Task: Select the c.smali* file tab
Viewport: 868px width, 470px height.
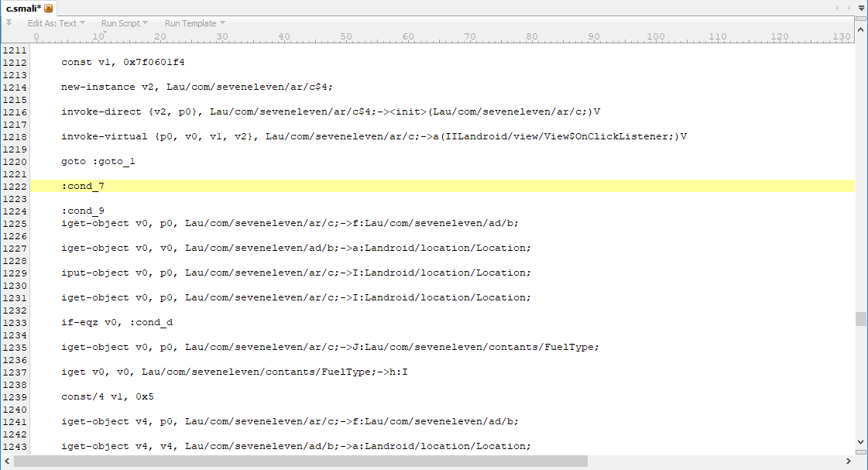Action: pyautogui.click(x=28, y=9)
